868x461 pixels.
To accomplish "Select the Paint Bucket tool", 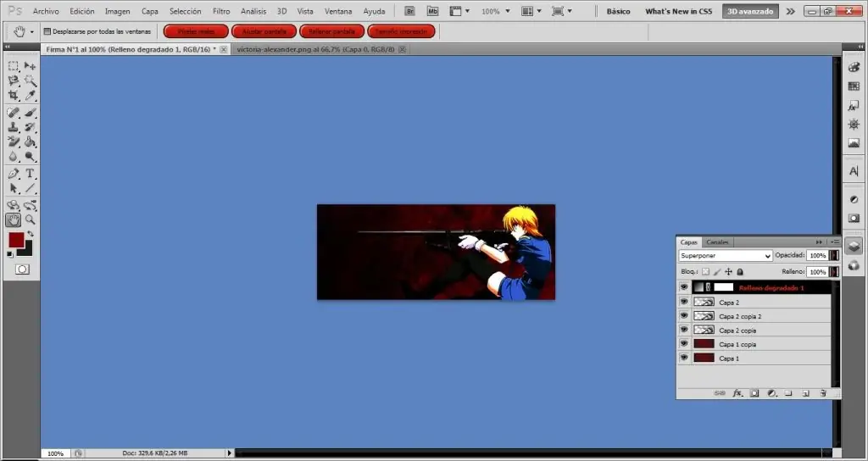I will click(x=30, y=142).
